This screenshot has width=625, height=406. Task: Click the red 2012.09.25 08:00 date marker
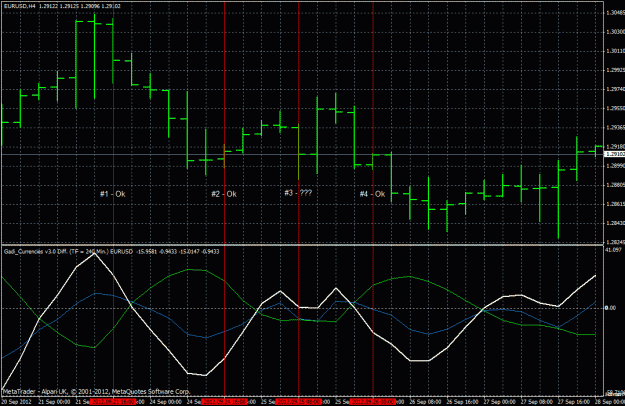(299, 402)
